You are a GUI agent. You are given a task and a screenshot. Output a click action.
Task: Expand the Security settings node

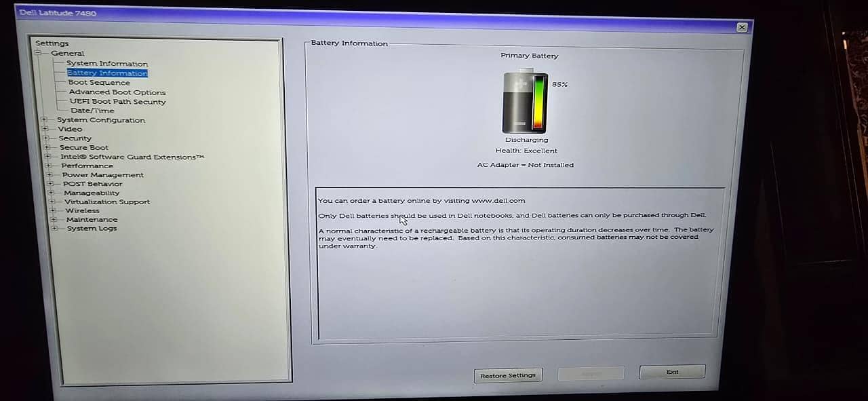(x=46, y=138)
